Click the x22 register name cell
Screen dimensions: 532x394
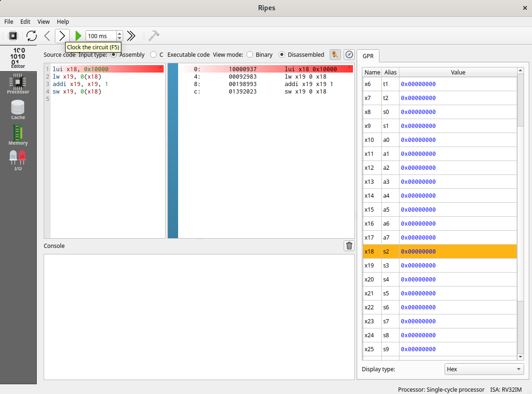372,307
